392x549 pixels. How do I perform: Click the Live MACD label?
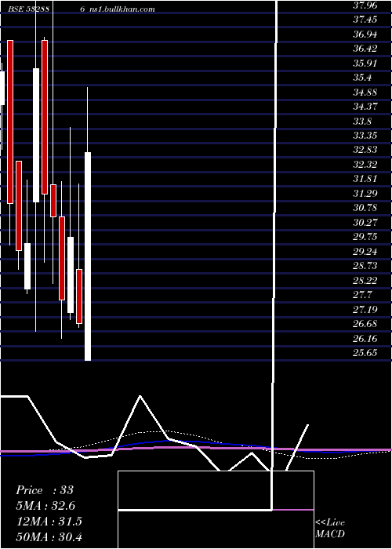330,529
